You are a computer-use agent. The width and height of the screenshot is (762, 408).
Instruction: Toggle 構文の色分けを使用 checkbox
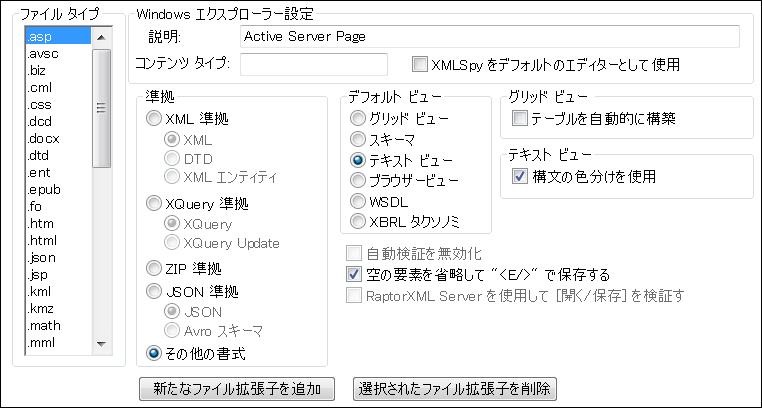[x=519, y=177]
